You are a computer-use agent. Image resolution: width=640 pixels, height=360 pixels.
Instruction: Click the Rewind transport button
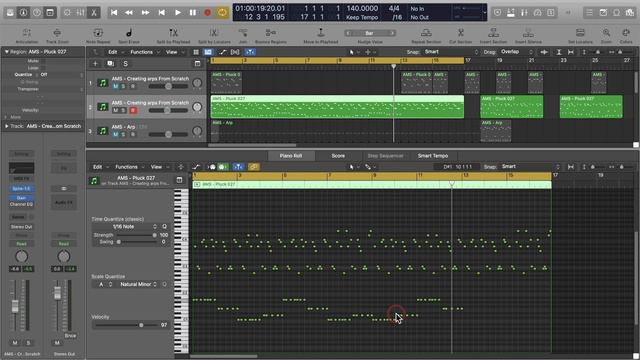point(129,13)
